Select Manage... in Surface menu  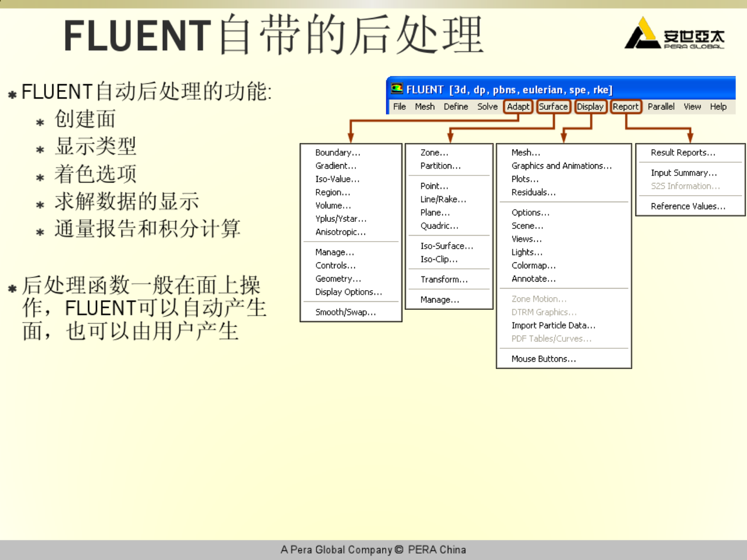440,300
